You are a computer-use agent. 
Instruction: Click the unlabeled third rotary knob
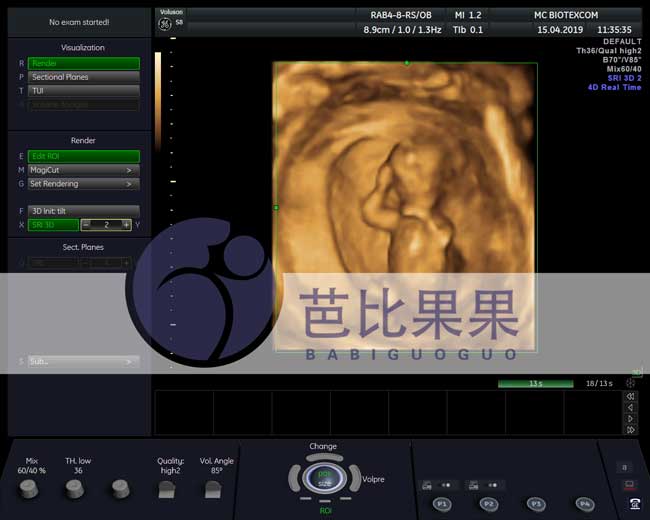click(121, 489)
